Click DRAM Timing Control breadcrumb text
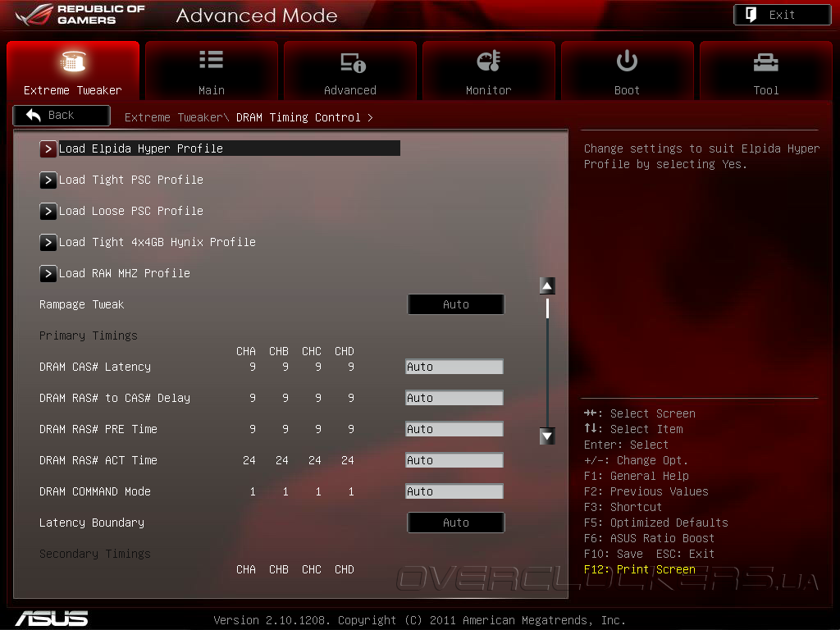 (299, 117)
